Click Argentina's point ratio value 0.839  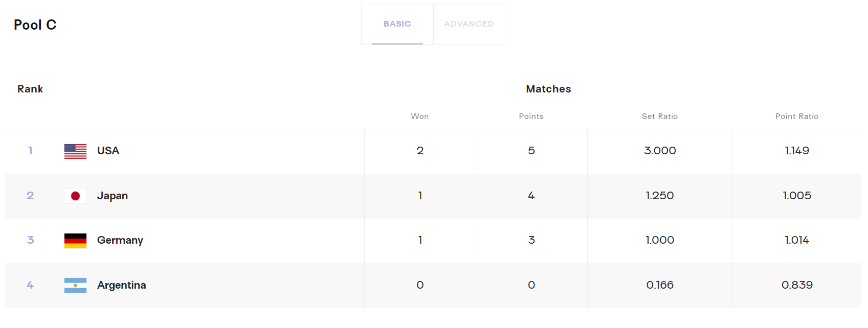pyautogui.click(x=797, y=285)
